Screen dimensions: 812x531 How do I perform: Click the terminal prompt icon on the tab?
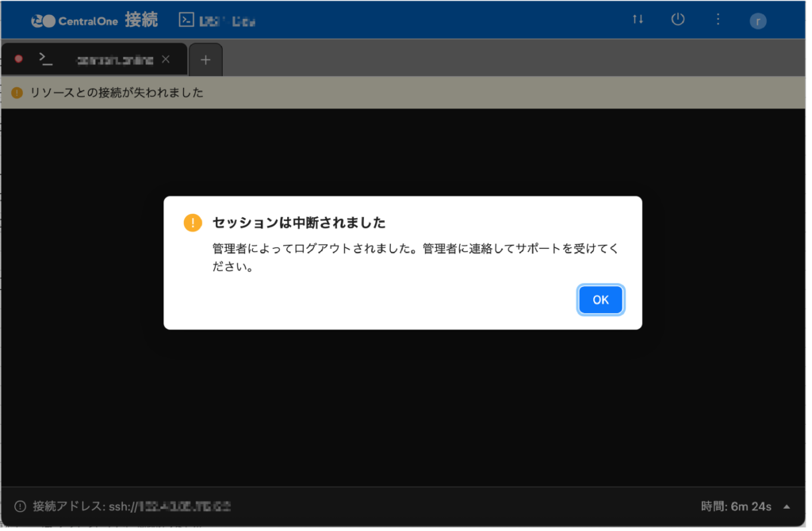click(46, 59)
